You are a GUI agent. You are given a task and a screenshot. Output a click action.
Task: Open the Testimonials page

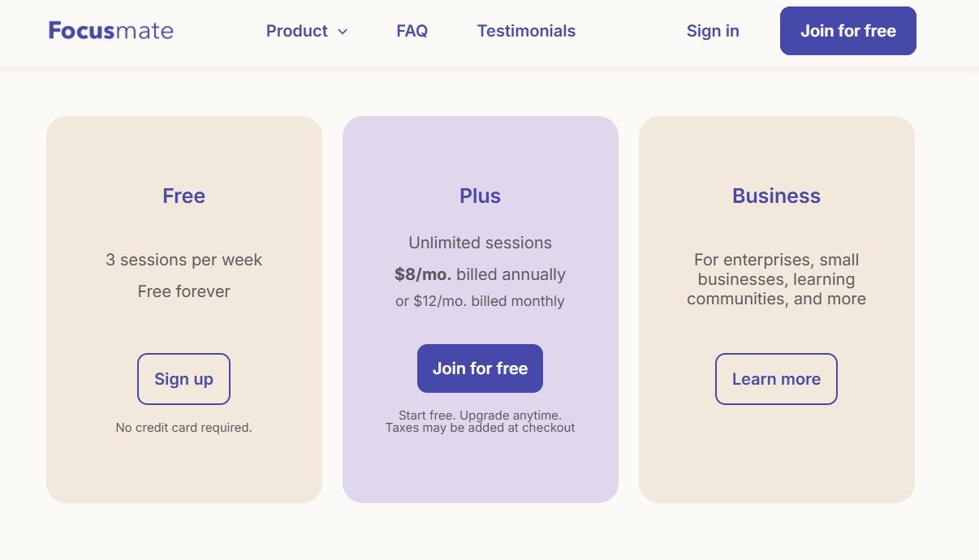point(525,31)
